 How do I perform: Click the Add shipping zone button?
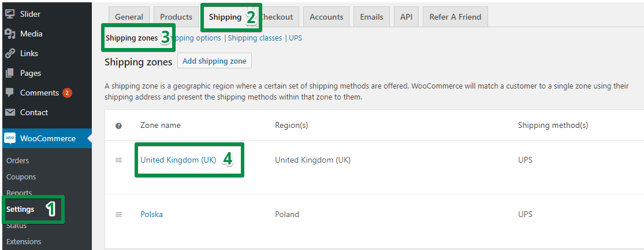[x=214, y=61]
